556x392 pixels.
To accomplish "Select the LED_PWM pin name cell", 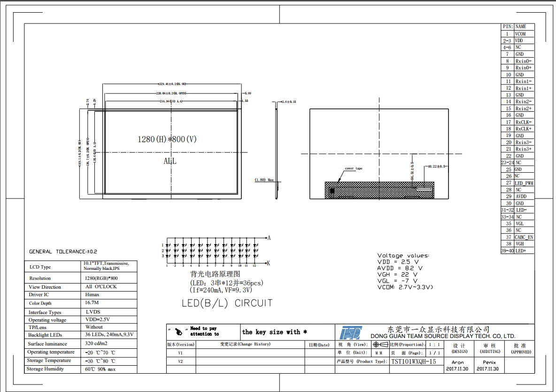I will pyautogui.click(x=524, y=183).
